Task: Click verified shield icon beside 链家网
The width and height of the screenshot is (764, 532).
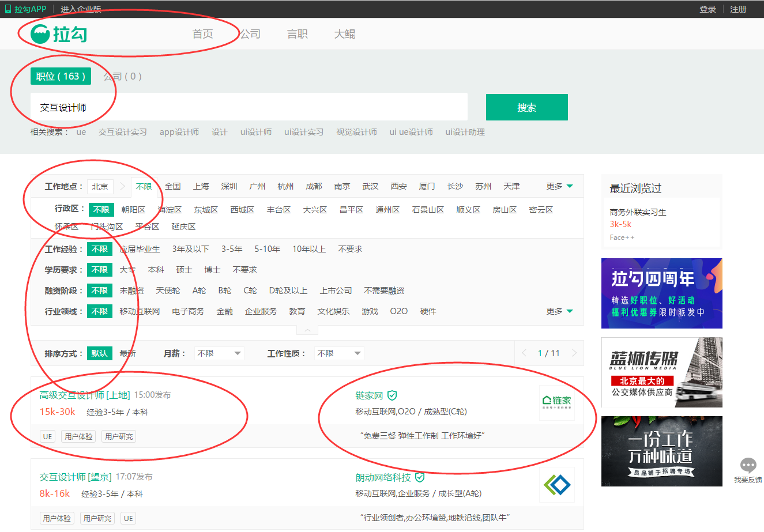Action: (x=392, y=395)
